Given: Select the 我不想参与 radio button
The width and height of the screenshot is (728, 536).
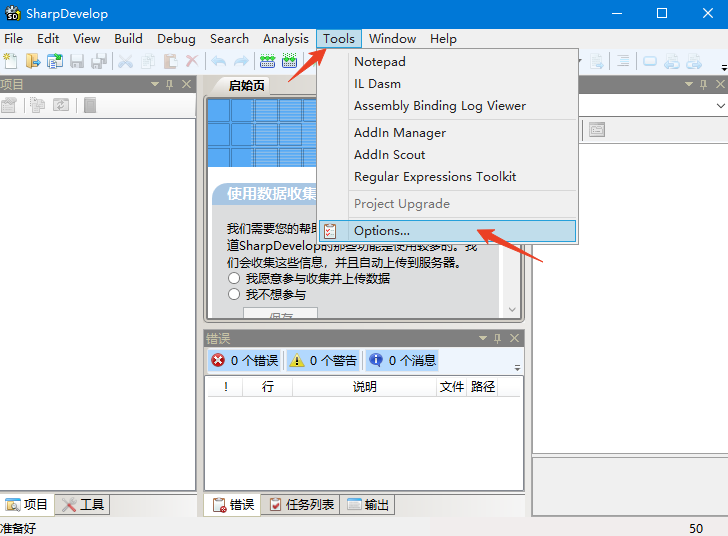Looking at the screenshot, I should click(234, 294).
